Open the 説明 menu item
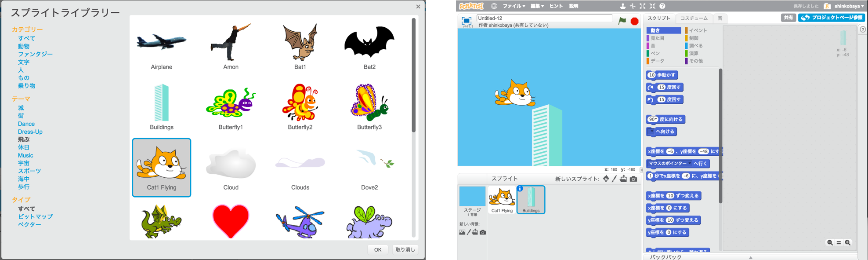The height and width of the screenshot is (260, 868). point(574,6)
